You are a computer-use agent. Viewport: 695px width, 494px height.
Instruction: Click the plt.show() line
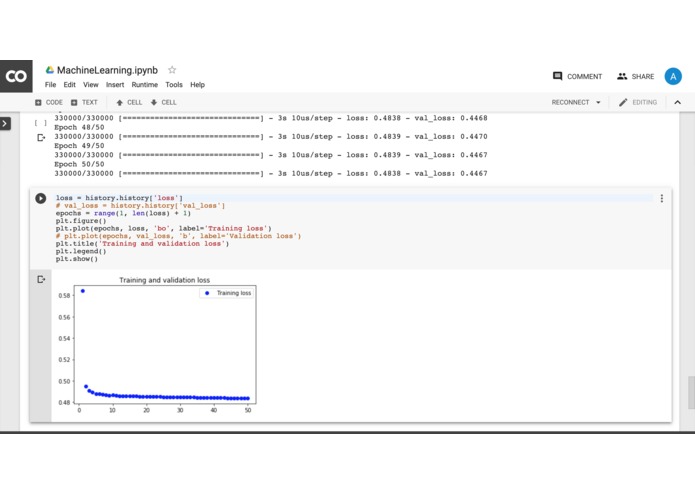pyautogui.click(x=77, y=259)
